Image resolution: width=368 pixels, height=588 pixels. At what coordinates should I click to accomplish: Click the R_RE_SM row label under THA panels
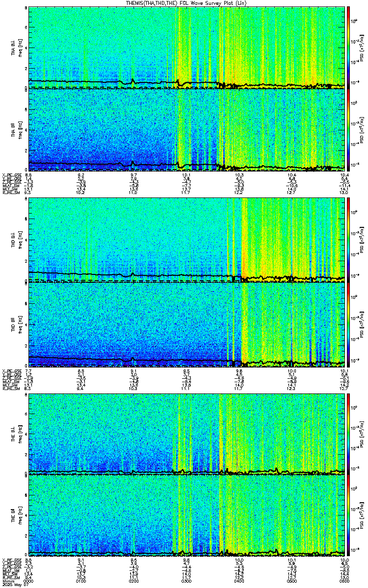pyautogui.click(x=11, y=193)
